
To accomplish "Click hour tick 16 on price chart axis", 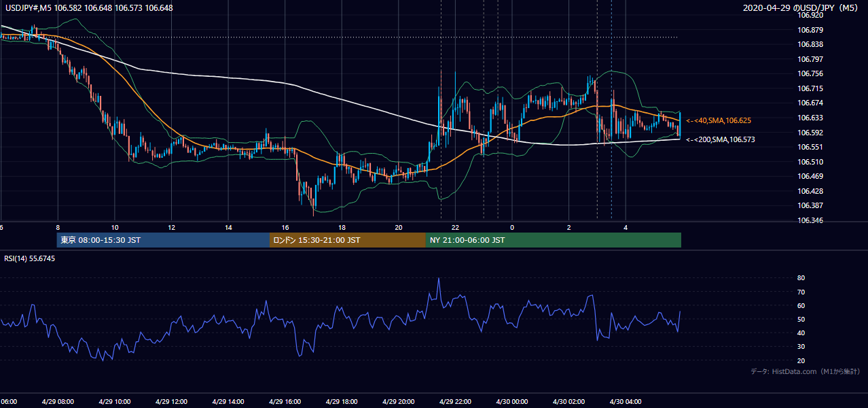I will tap(285, 228).
